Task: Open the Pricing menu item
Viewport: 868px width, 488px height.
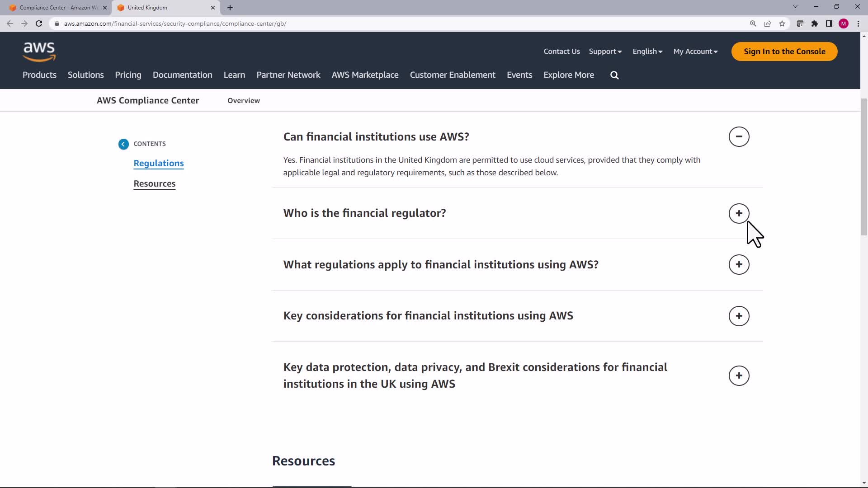Action: click(x=128, y=75)
